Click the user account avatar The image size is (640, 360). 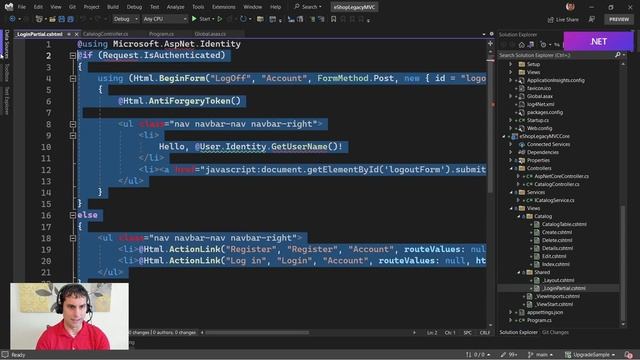pyautogui.click(x=570, y=7)
